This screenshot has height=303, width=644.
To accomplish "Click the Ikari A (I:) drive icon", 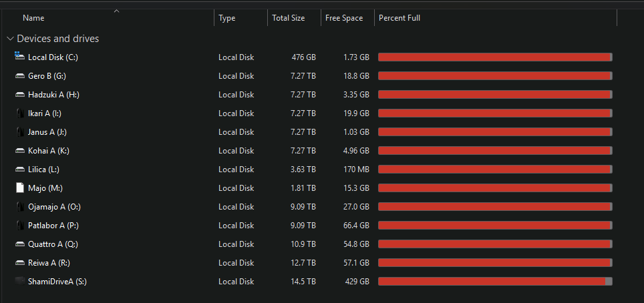I will (20, 113).
